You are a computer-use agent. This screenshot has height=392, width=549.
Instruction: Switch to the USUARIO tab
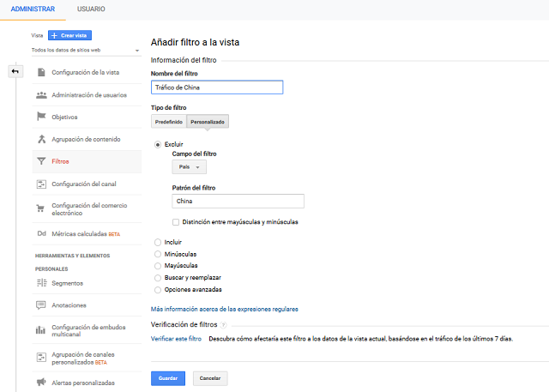click(x=91, y=9)
